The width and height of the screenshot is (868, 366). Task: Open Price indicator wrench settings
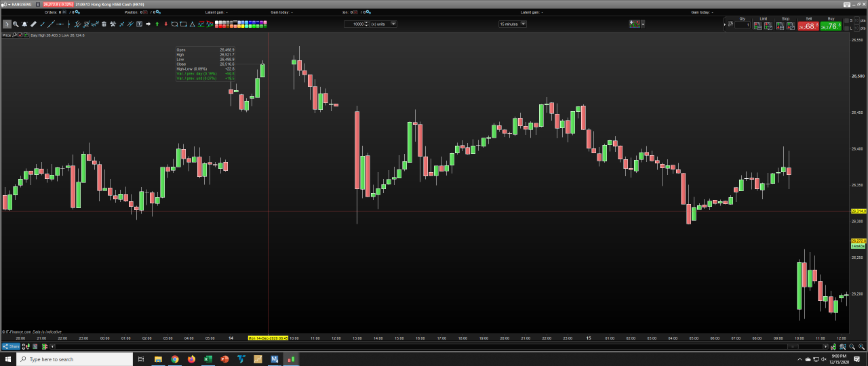pyautogui.click(x=14, y=35)
